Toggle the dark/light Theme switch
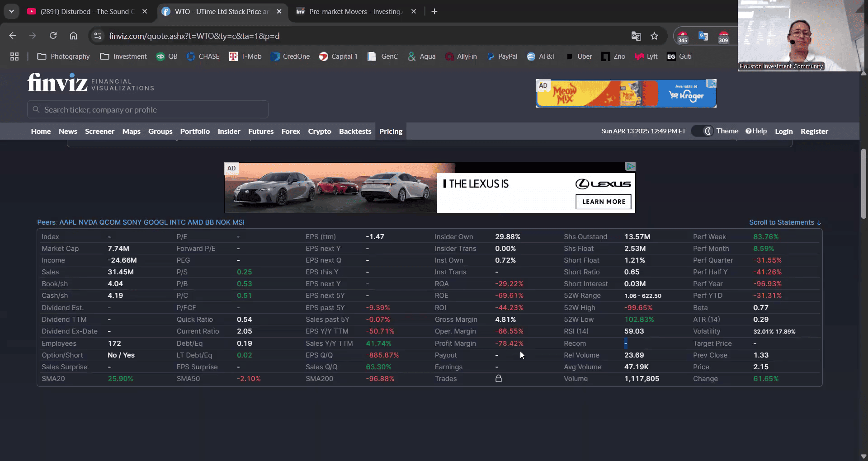The width and height of the screenshot is (868, 461). point(703,131)
